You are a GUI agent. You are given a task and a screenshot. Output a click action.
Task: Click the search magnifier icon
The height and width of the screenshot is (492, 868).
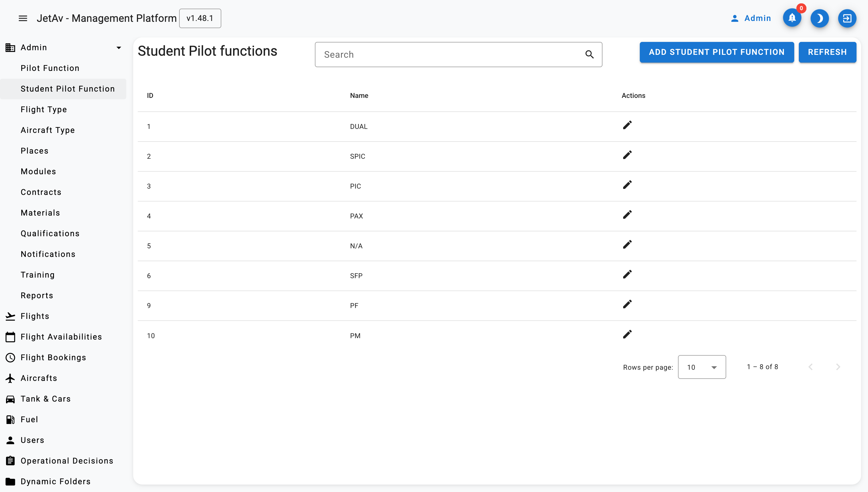[589, 55]
